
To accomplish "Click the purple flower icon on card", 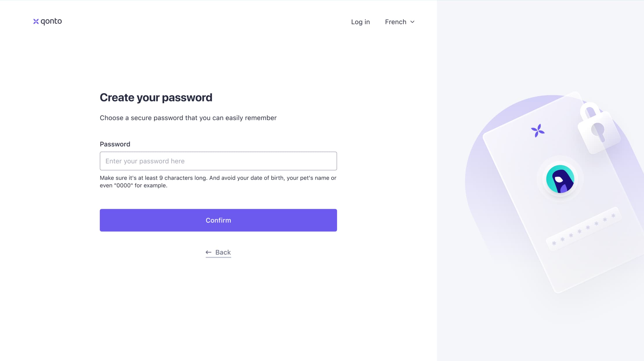I will coord(538,131).
